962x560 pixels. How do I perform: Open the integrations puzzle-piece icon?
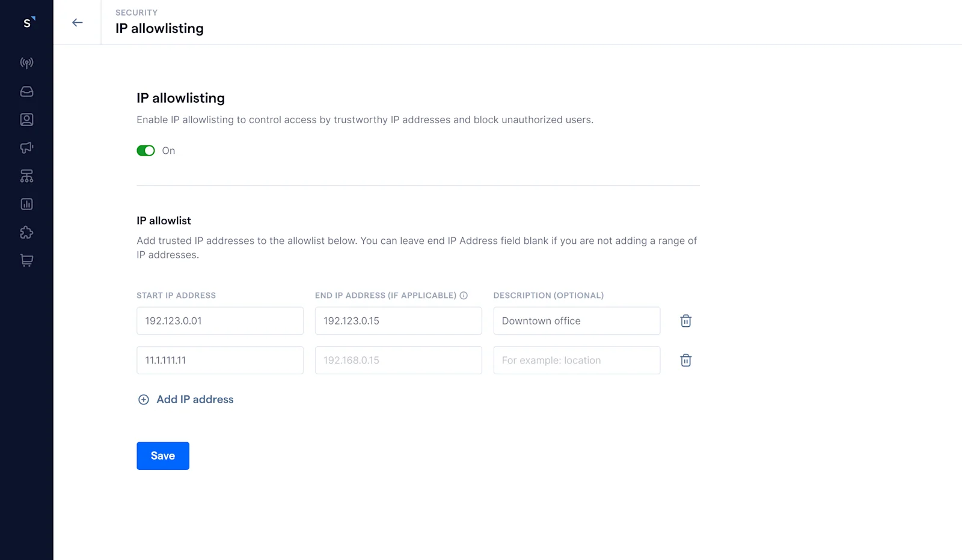[x=26, y=233]
